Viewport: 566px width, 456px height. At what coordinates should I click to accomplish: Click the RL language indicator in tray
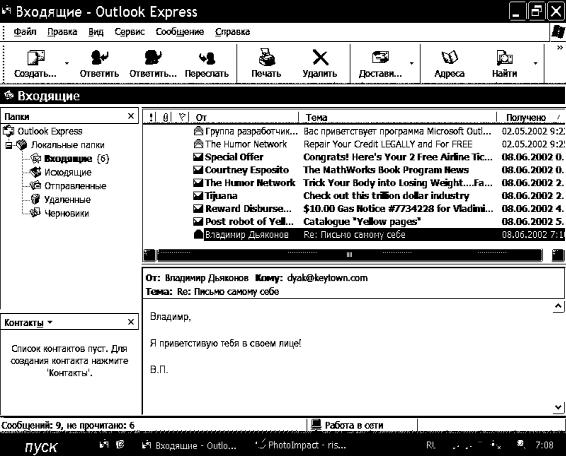click(431, 445)
